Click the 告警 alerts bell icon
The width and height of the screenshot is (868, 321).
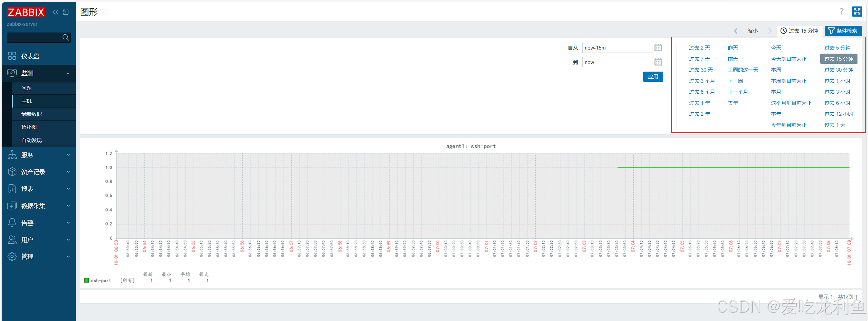tap(12, 223)
